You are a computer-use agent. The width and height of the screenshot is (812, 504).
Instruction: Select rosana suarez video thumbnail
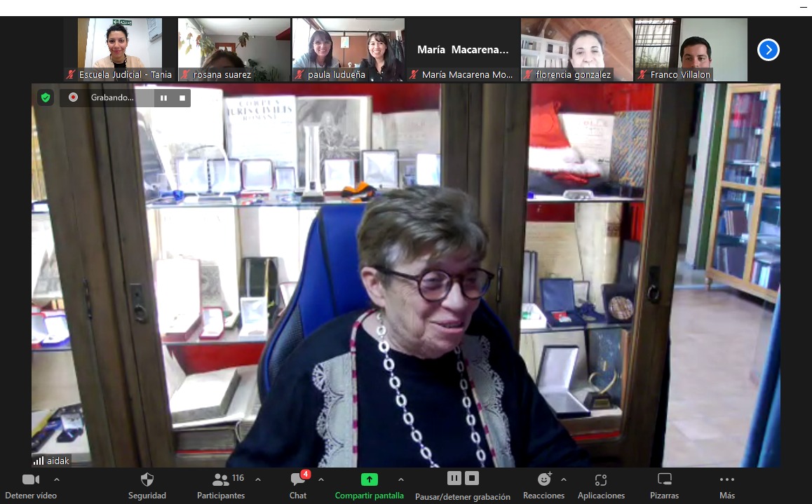[234, 50]
